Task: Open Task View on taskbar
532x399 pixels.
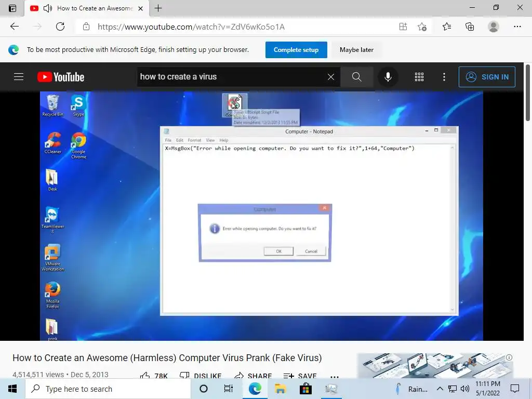Action: [229, 389]
